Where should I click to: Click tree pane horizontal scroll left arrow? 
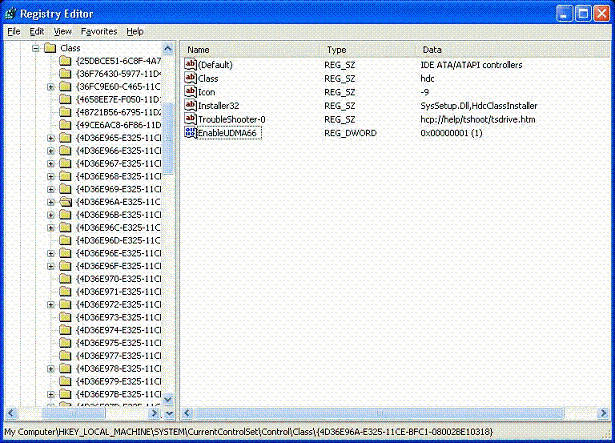[x=11, y=413]
